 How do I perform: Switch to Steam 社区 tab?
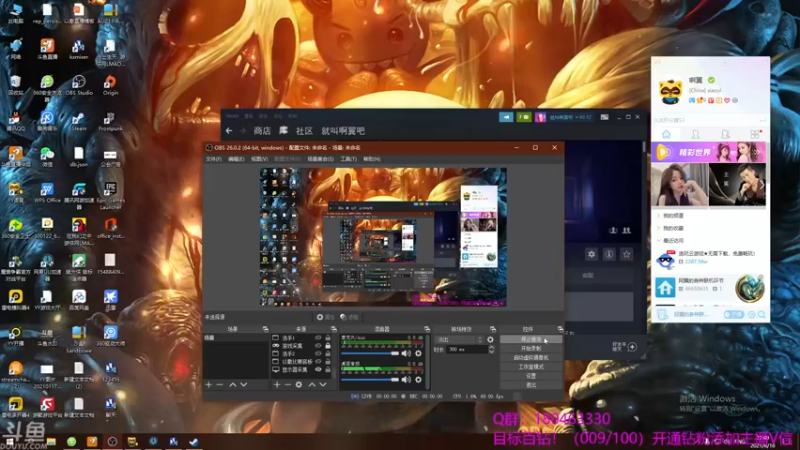point(304,131)
